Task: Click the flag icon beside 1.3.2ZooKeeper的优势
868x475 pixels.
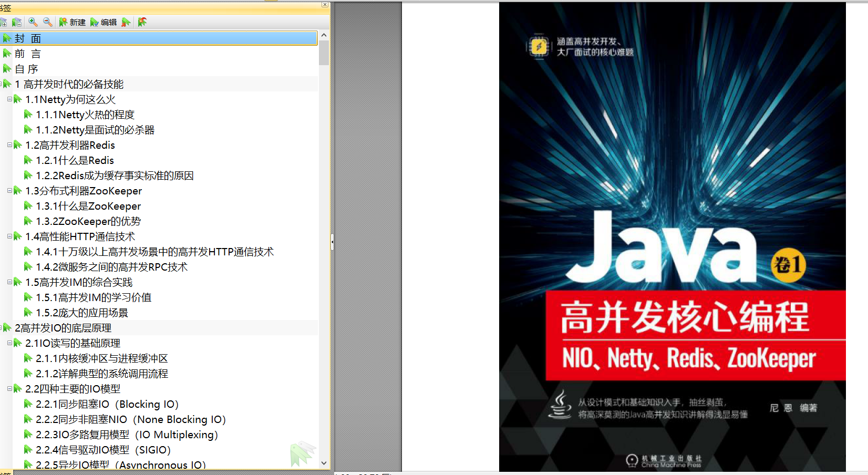Action: (x=28, y=221)
